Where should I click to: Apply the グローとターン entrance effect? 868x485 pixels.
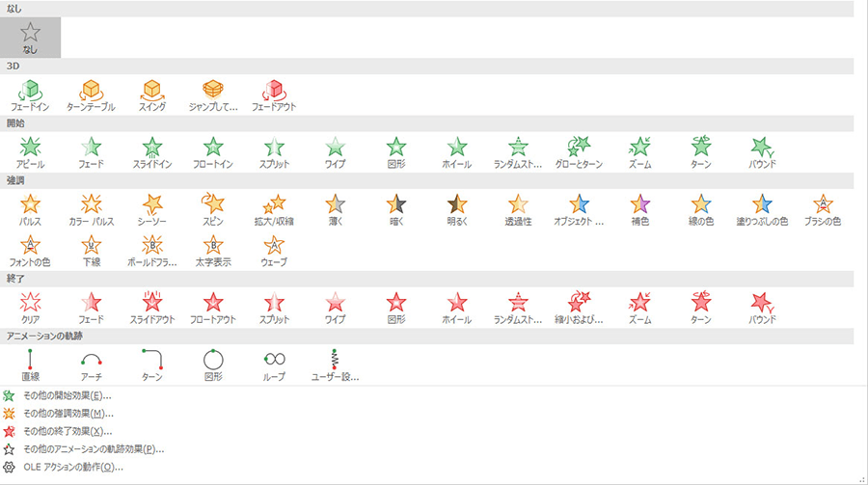pos(579,152)
